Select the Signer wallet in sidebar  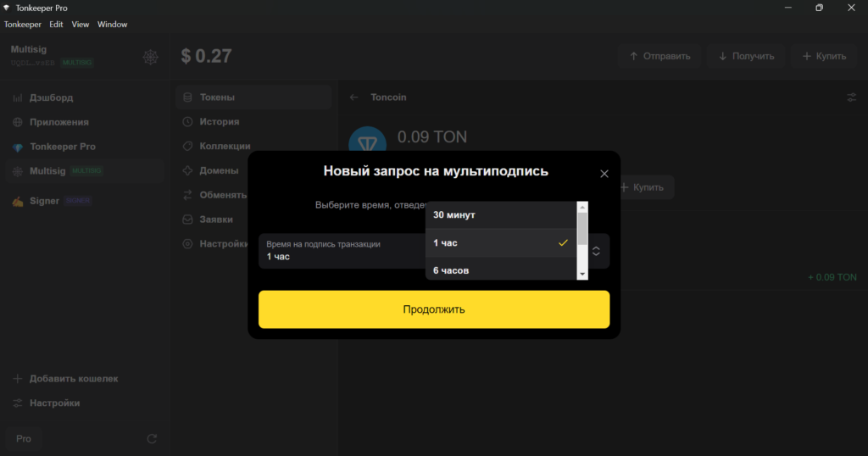coord(45,202)
